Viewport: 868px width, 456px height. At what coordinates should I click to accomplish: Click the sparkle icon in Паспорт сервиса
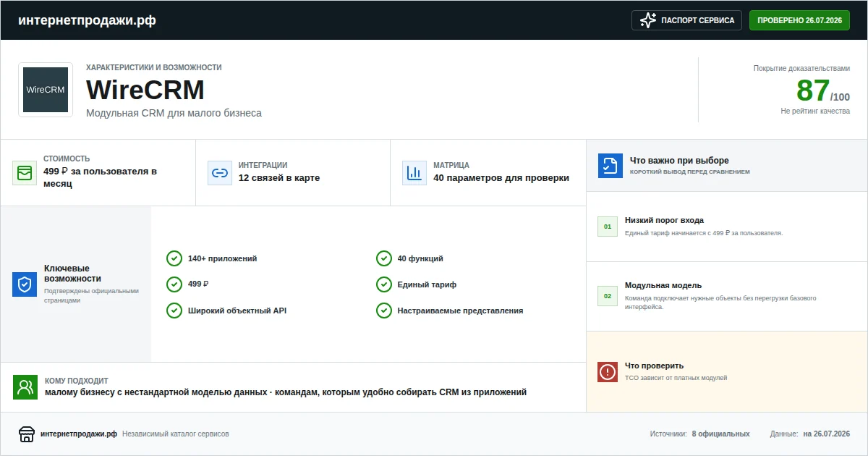coord(648,20)
